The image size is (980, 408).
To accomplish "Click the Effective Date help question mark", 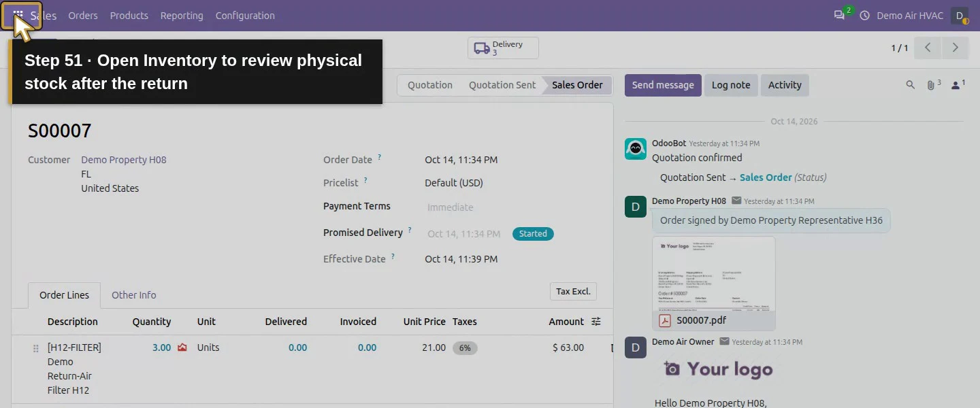I will pos(393,257).
